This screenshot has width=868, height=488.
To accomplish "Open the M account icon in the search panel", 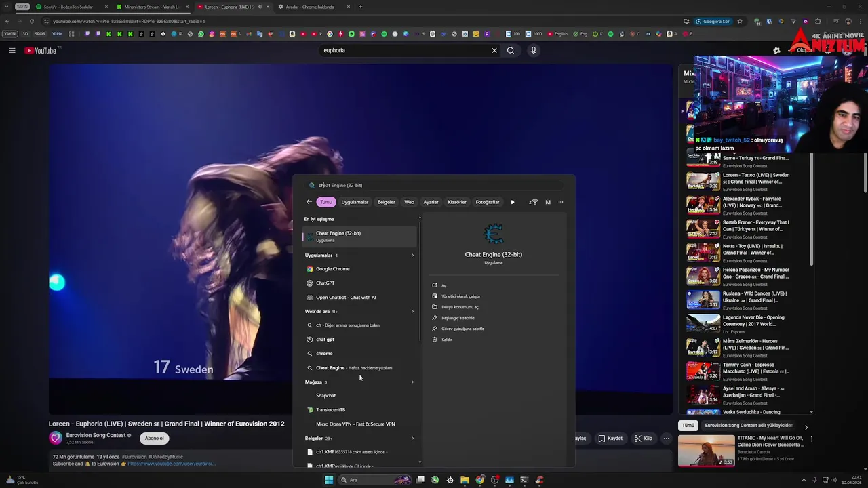I will [x=548, y=202].
